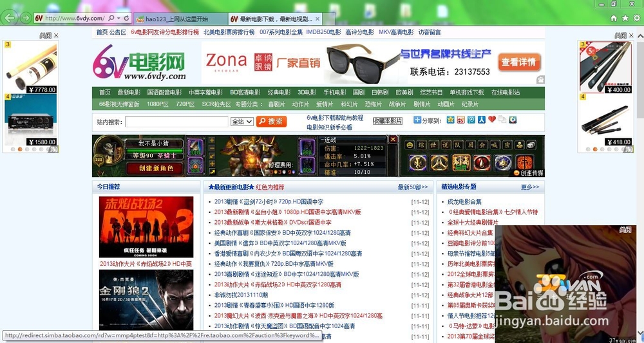Go back with the browser back arrow

10,17
